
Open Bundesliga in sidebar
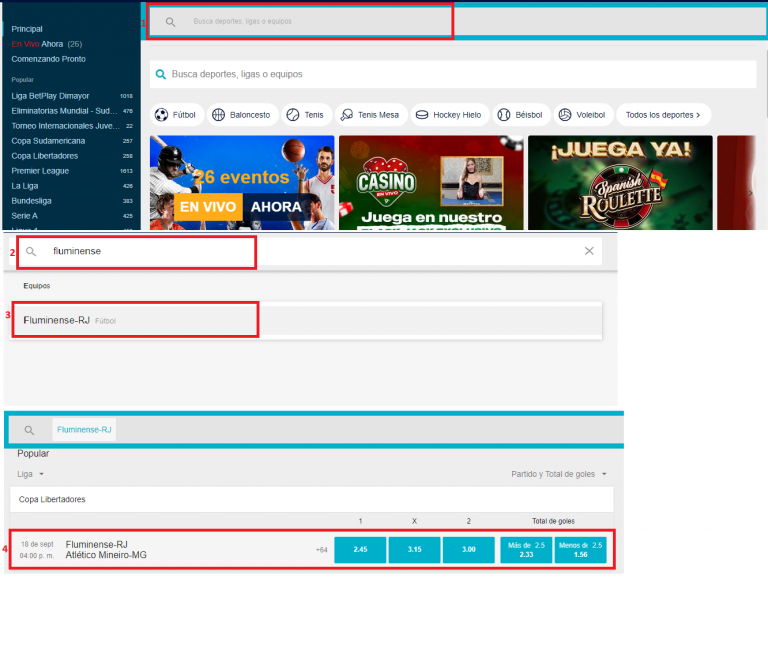[x=72, y=201]
